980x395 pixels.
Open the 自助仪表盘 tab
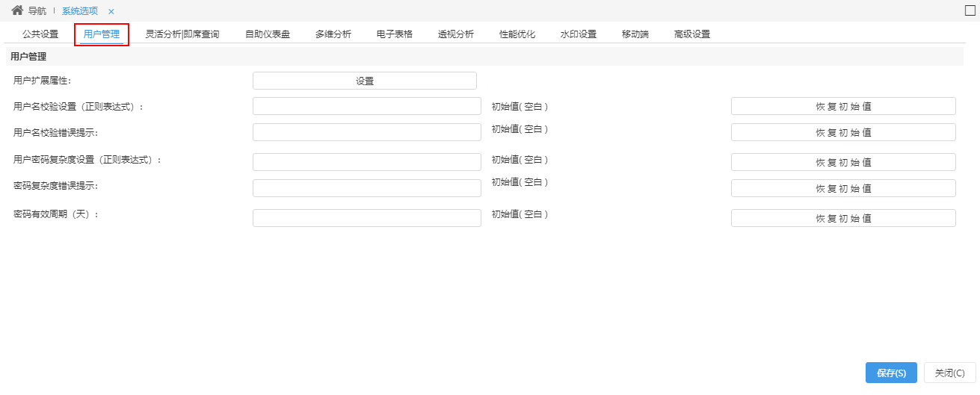pyautogui.click(x=268, y=34)
